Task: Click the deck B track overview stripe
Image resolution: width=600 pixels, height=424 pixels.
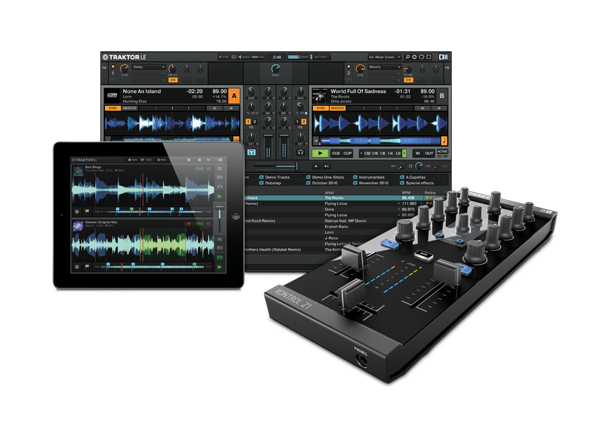Action: (x=380, y=141)
